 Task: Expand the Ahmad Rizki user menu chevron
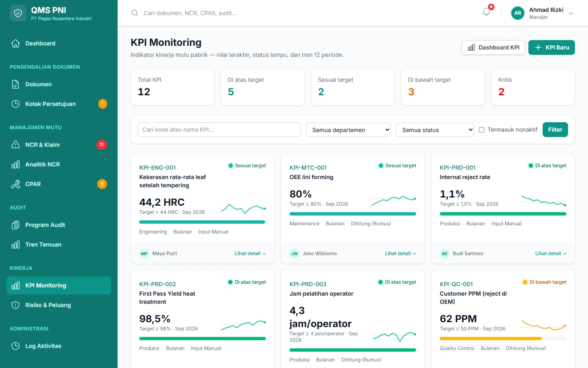pyautogui.click(x=571, y=13)
